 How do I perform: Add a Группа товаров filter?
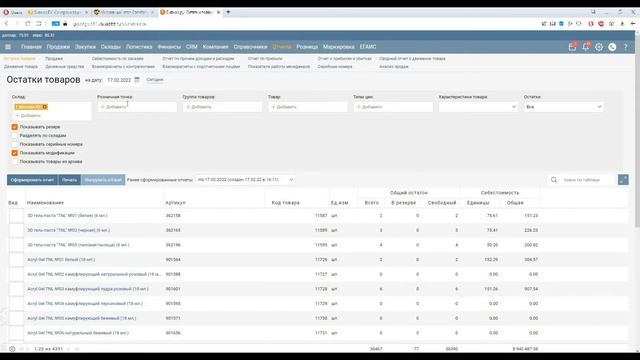click(222, 107)
